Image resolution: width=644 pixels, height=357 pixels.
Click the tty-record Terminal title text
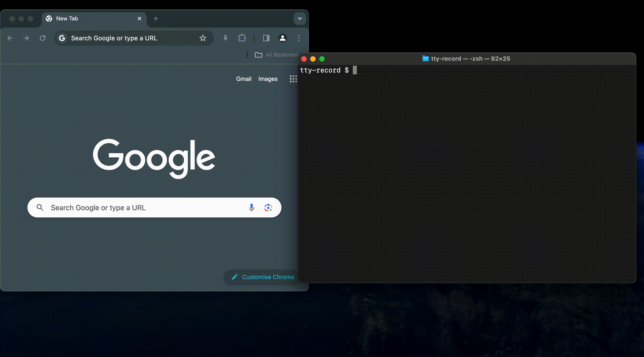click(471, 59)
